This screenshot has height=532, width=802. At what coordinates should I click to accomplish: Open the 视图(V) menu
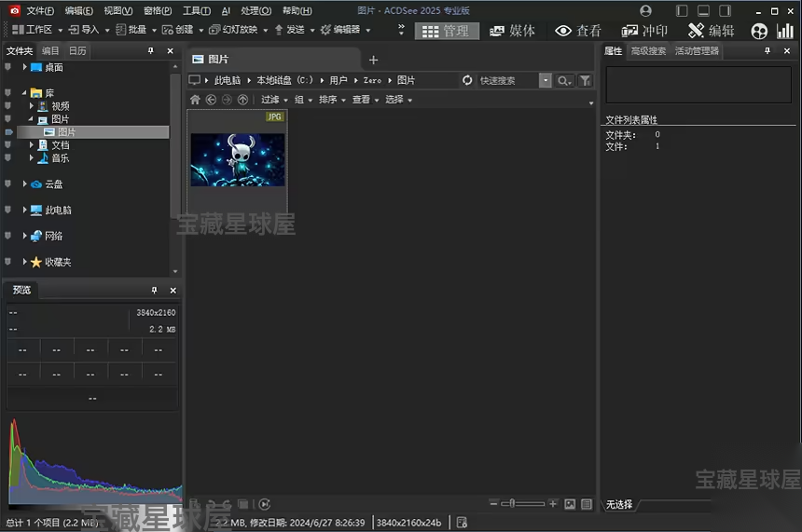click(x=118, y=11)
